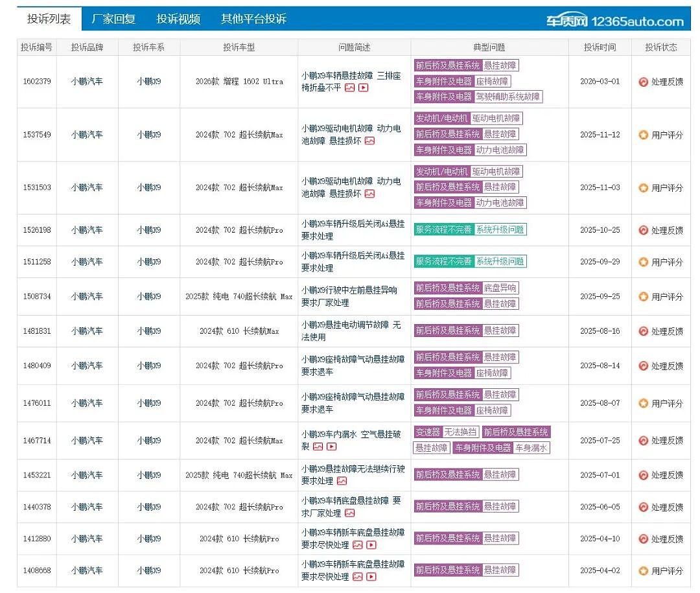Click 处理反馈 status icon for complaint 1480409

(644, 366)
